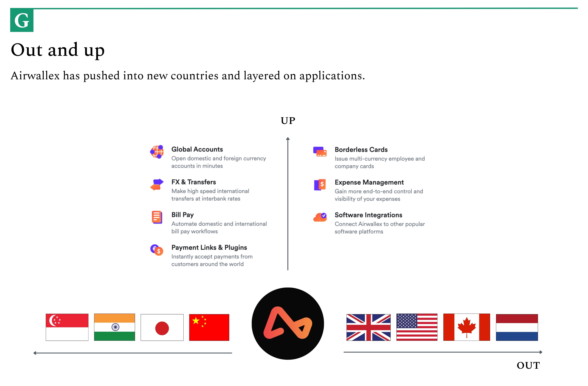This screenshot has height=386, width=588.
Task: Click the Software Integrations heading
Action: point(369,215)
